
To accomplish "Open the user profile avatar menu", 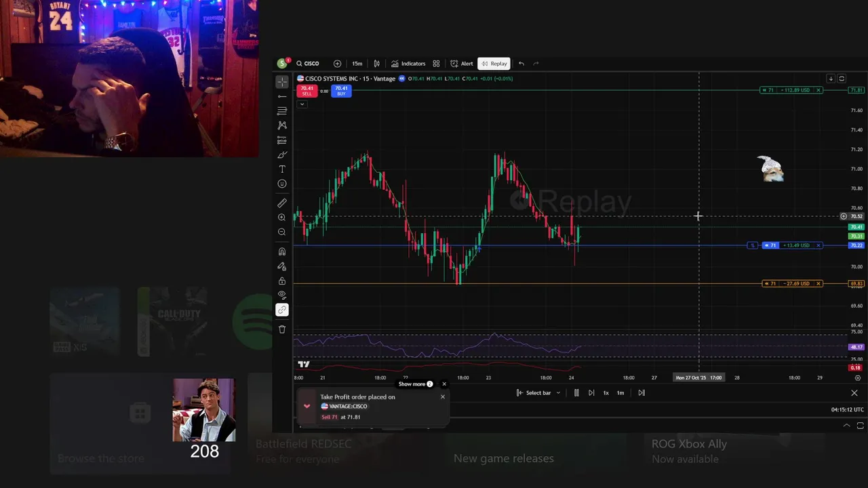I will tap(282, 64).
